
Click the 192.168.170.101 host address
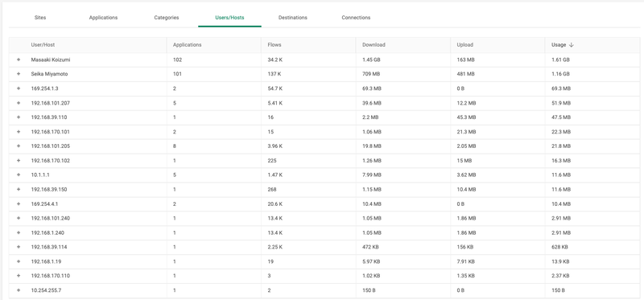click(x=51, y=132)
